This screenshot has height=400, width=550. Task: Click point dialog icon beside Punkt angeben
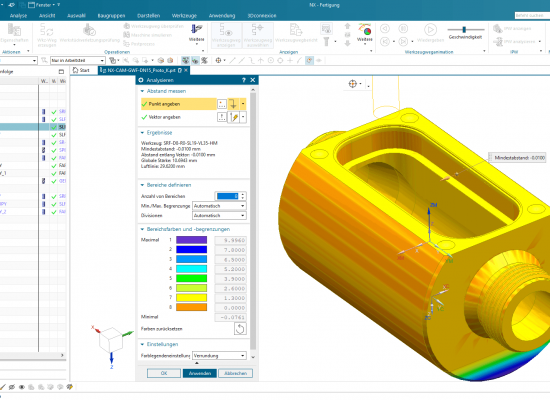click(x=222, y=104)
